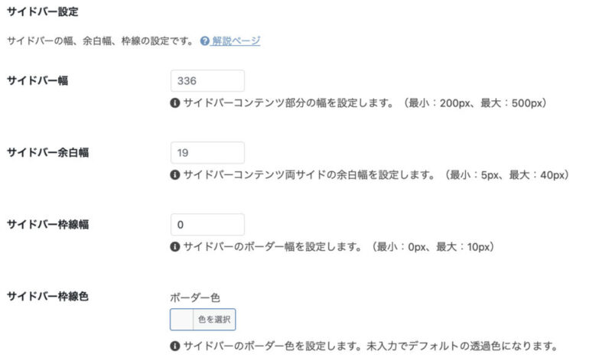This screenshot has height=364, width=612.
Task: Click the サイドバー幅 input field showing 336
Action: (207, 81)
